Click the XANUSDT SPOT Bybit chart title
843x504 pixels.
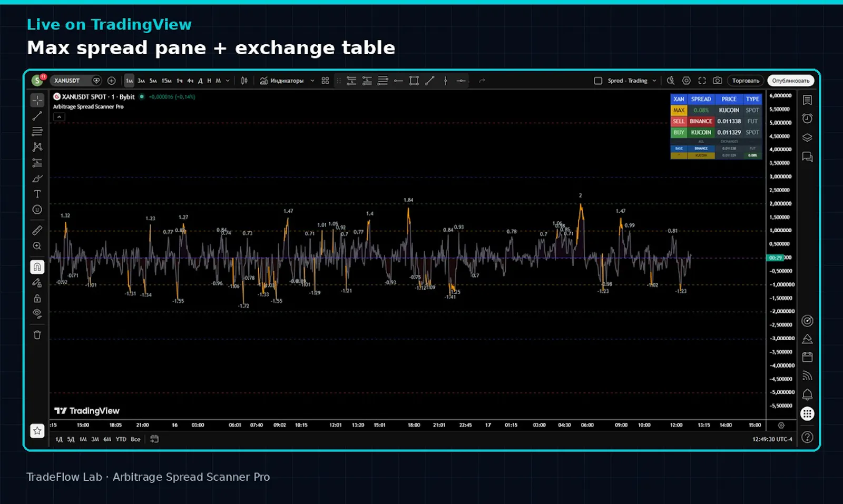click(x=98, y=97)
